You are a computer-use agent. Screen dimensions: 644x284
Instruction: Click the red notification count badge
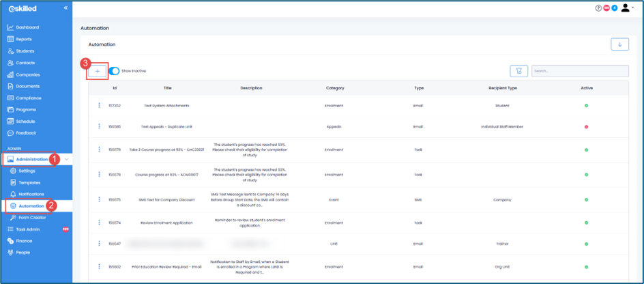[x=606, y=8]
